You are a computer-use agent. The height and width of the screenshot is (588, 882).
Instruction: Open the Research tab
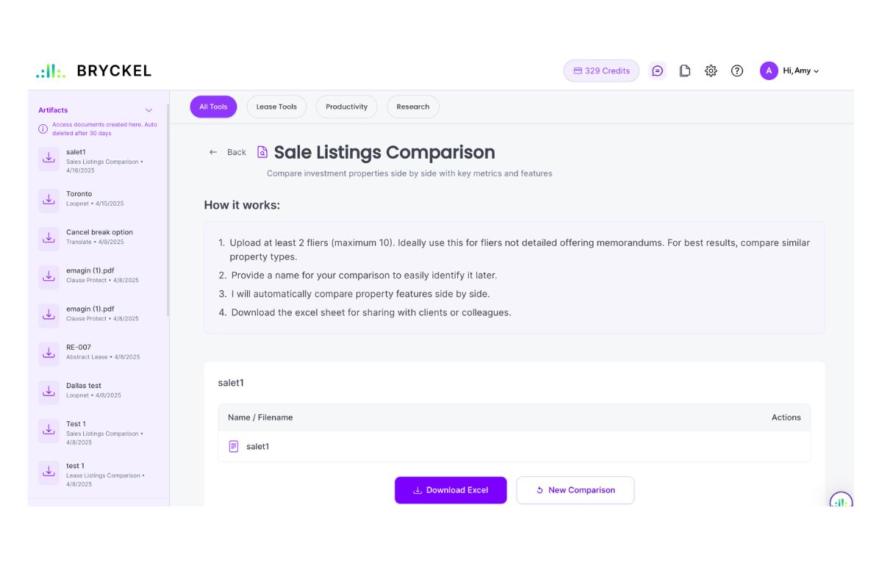coord(412,107)
